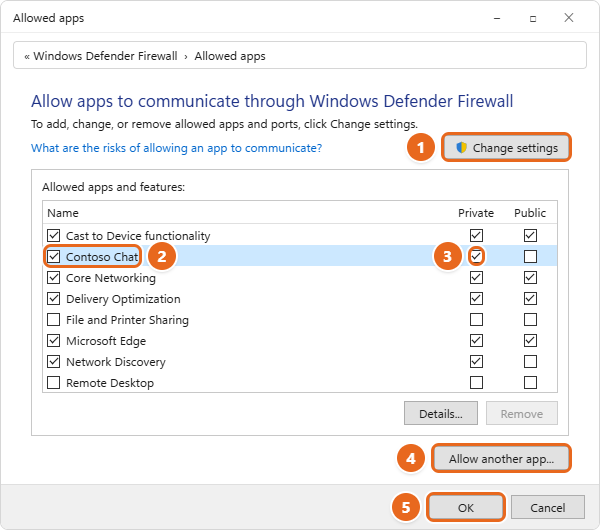
Task: Click the Public column header
Action: click(530, 213)
